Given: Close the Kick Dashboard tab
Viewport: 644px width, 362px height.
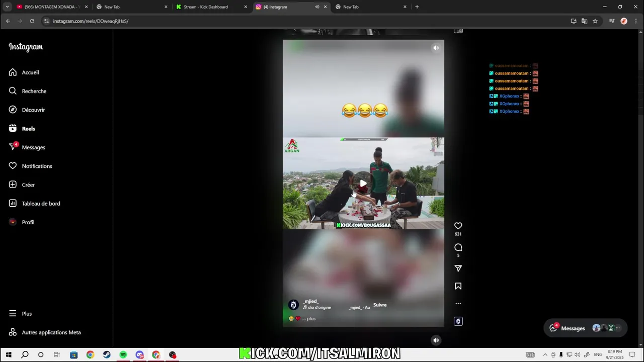Looking at the screenshot, I should (x=246, y=7).
